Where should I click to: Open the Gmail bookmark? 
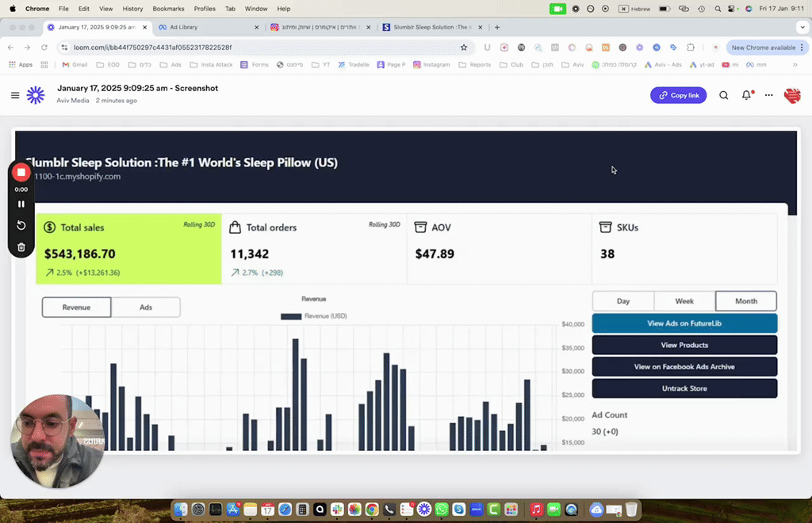75,65
